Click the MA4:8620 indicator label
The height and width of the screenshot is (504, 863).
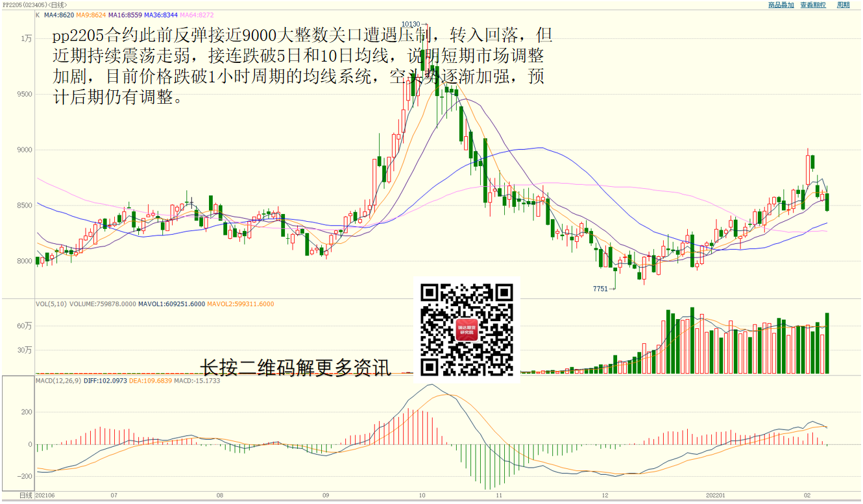[59, 14]
